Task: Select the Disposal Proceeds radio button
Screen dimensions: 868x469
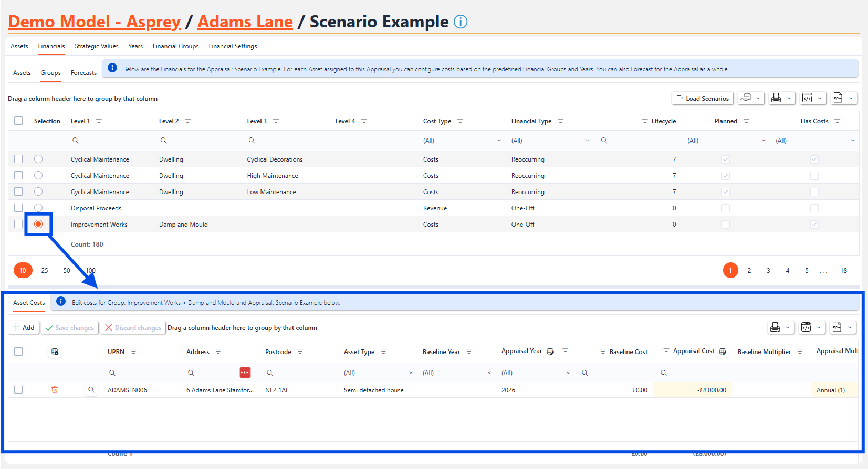Action: click(x=38, y=208)
